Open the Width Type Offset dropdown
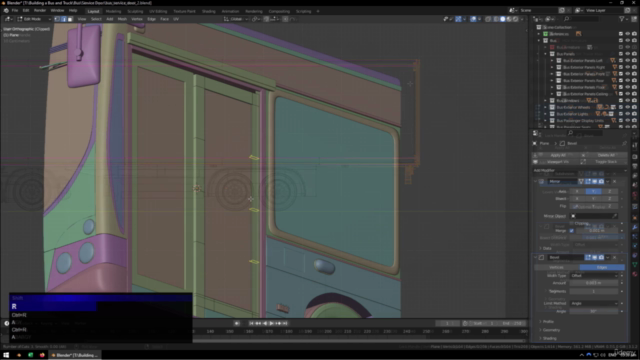This screenshot has height=360, width=640. click(594, 276)
